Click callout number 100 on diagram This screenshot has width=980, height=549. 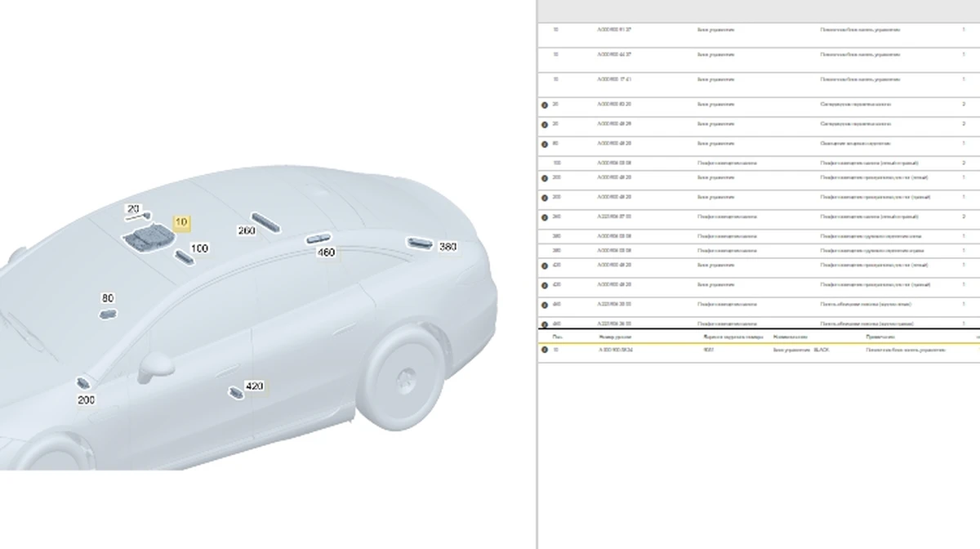point(198,248)
